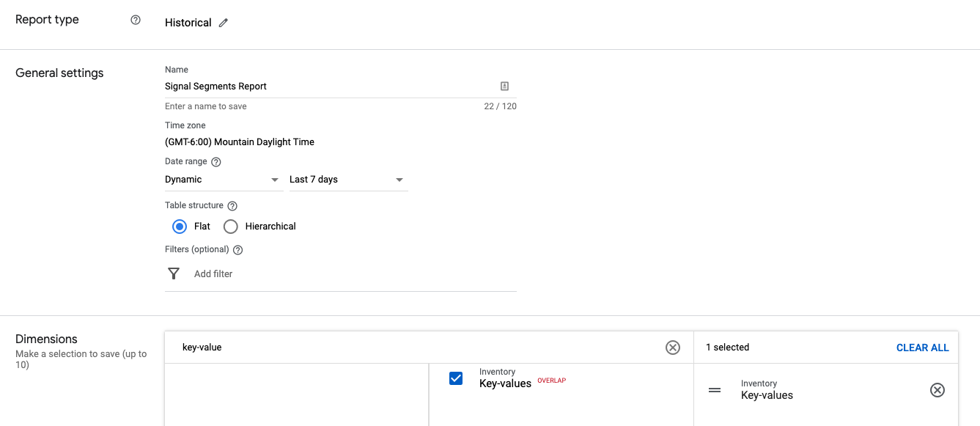Click the Add filter link
980x426 pixels.
tap(213, 274)
